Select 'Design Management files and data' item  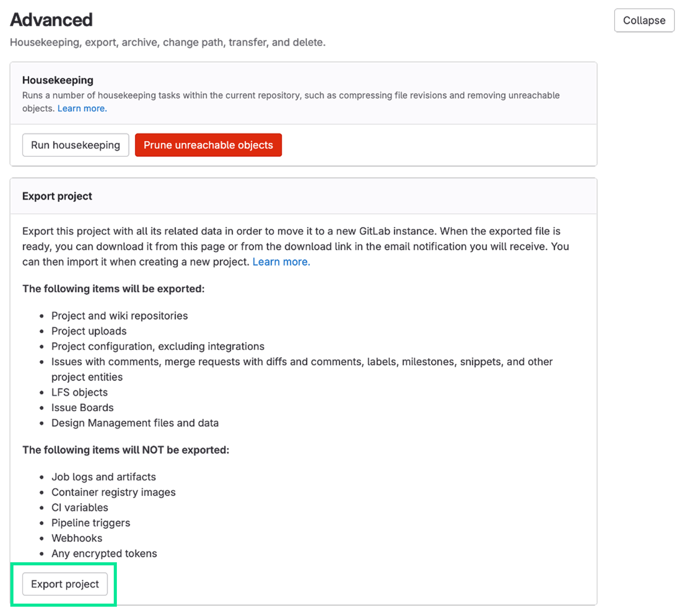click(135, 423)
